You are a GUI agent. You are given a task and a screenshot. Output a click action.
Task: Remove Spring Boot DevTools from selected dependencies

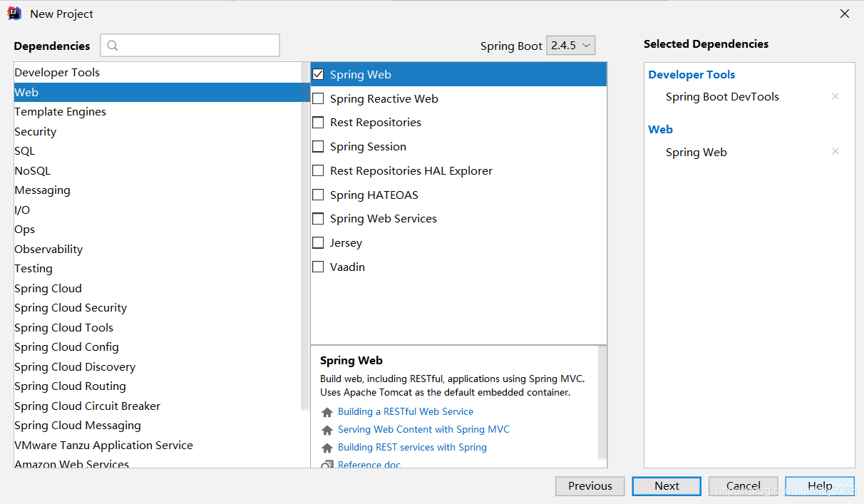835,96
